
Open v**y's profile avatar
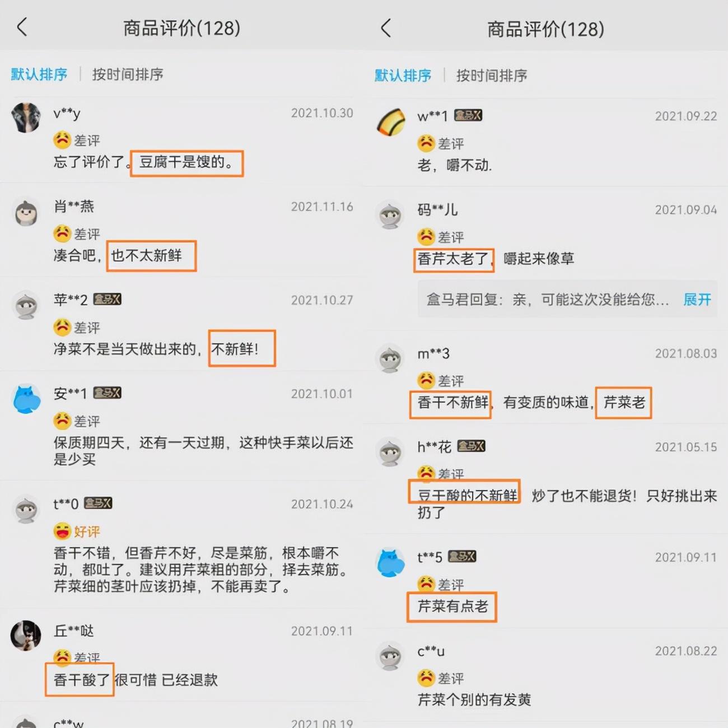point(26,118)
